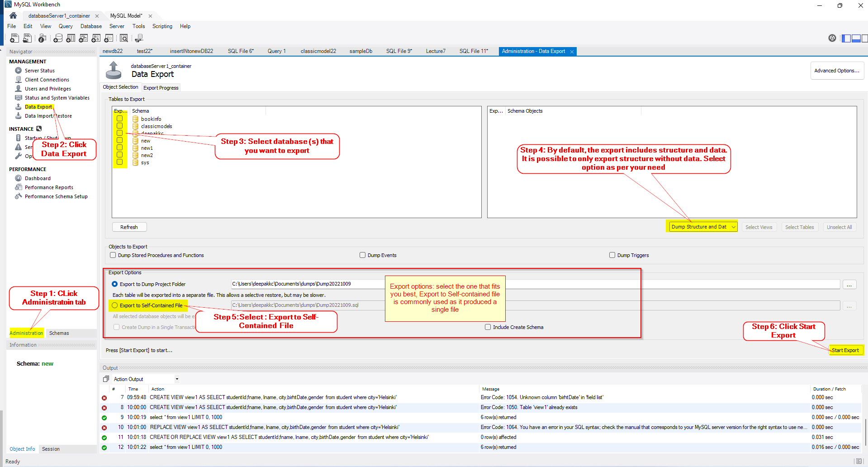Open the schema inspector toolbar icon

pyautogui.click(x=42, y=38)
